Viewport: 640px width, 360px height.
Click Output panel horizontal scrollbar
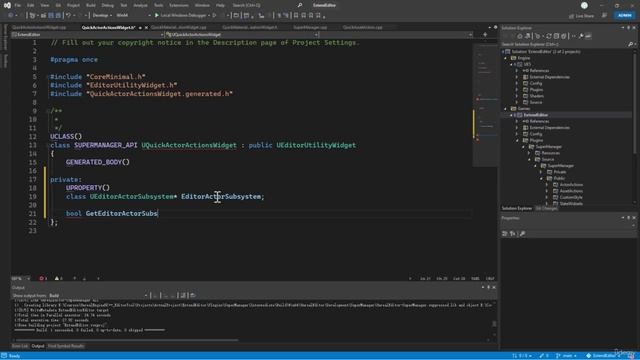pos(127,340)
